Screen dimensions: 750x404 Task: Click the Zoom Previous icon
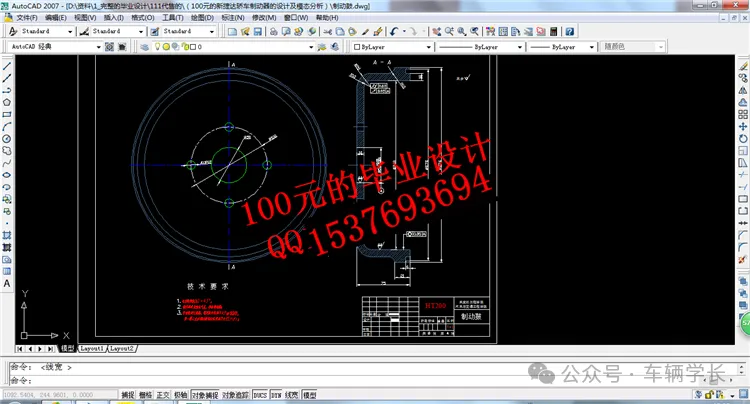click(474, 32)
